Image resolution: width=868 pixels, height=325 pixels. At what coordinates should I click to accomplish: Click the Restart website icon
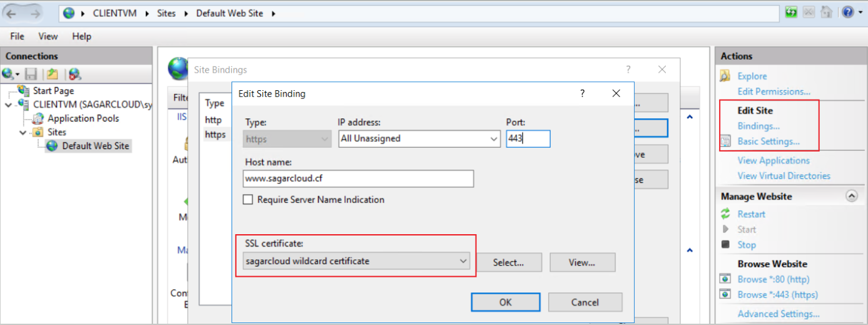click(x=726, y=214)
